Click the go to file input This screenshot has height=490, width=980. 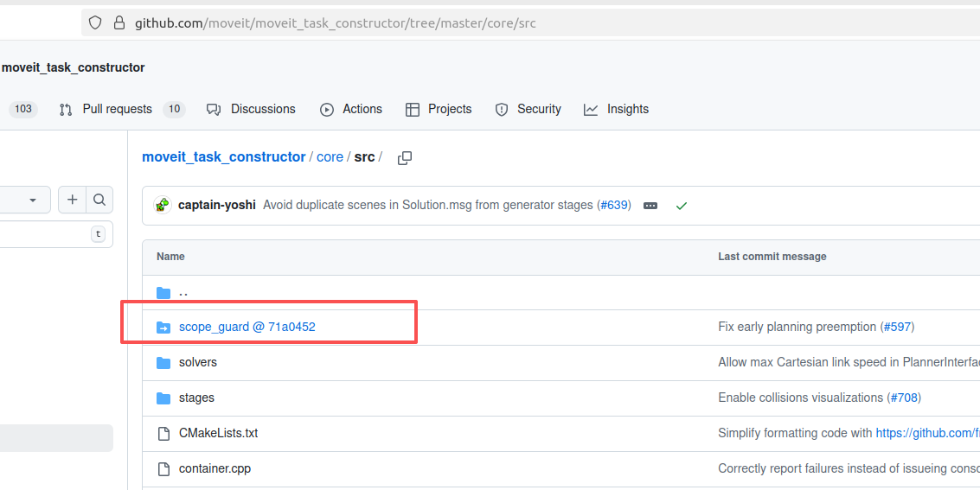(x=55, y=234)
